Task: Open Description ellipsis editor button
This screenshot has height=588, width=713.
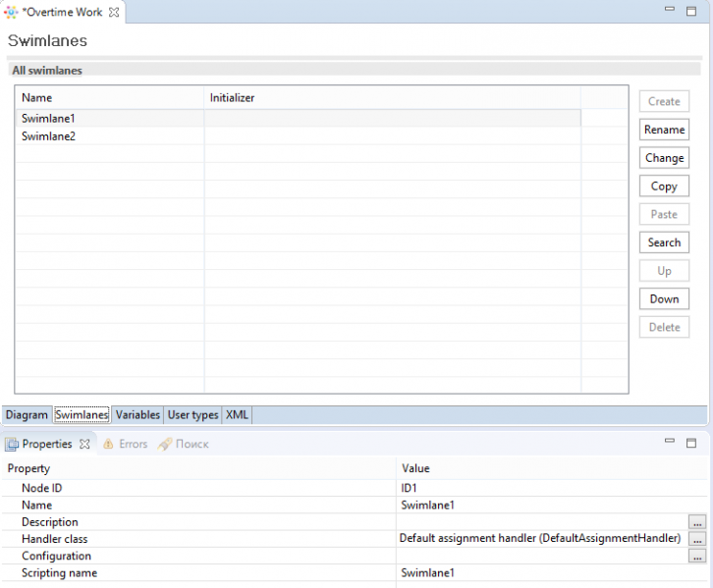Action: tap(697, 522)
